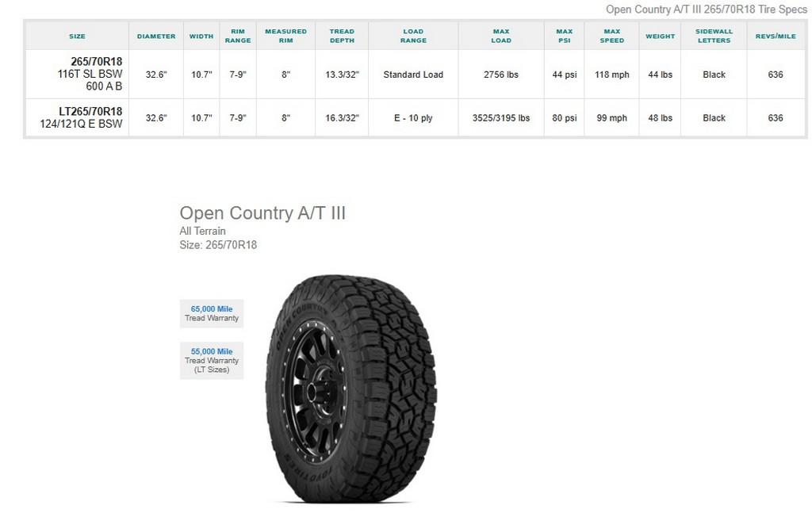Click the Tire Specs title above table
812x517 pixels.
point(706,10)
